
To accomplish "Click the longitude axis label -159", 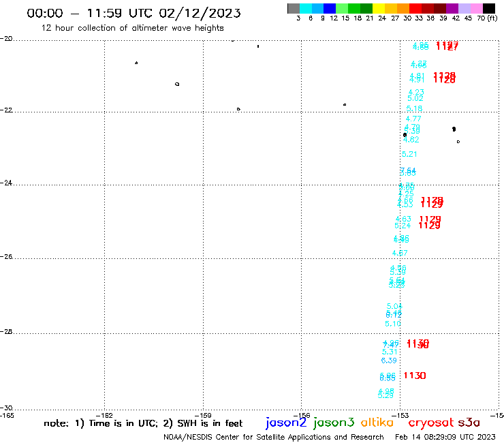I will point(203,415).
